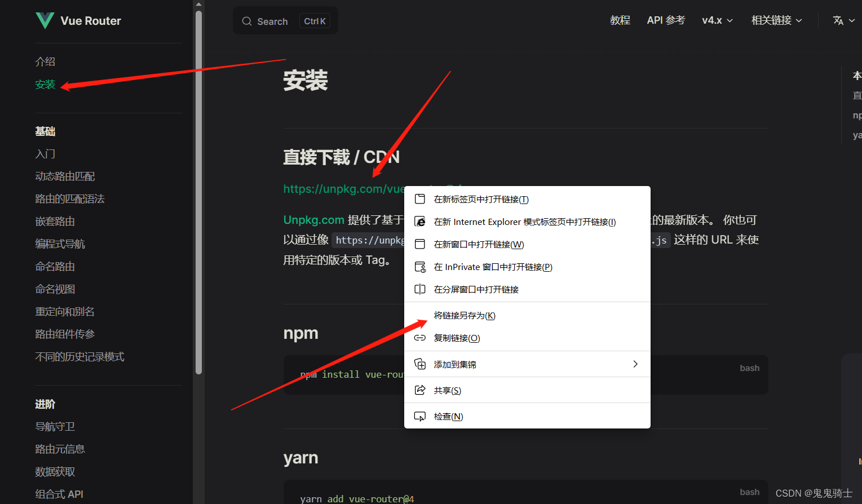Click the npm section heading
Viewport: 862px width, 504px height.
(300, 333)
